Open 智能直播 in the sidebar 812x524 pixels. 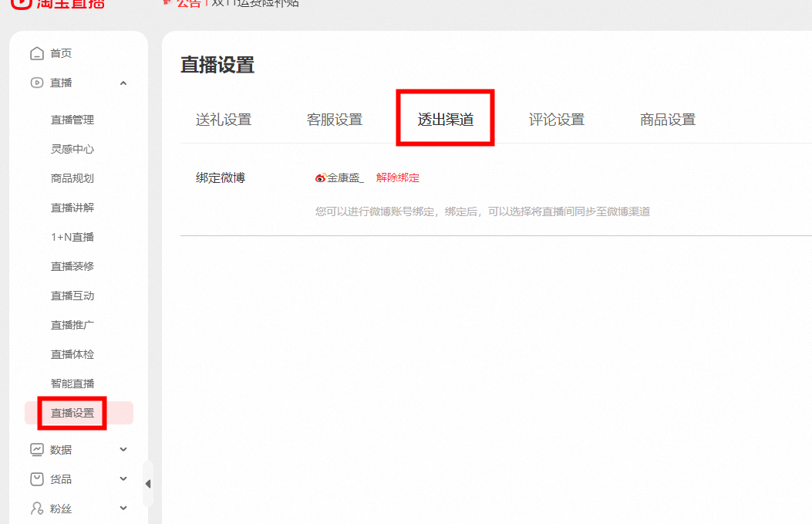click(72, 384)
